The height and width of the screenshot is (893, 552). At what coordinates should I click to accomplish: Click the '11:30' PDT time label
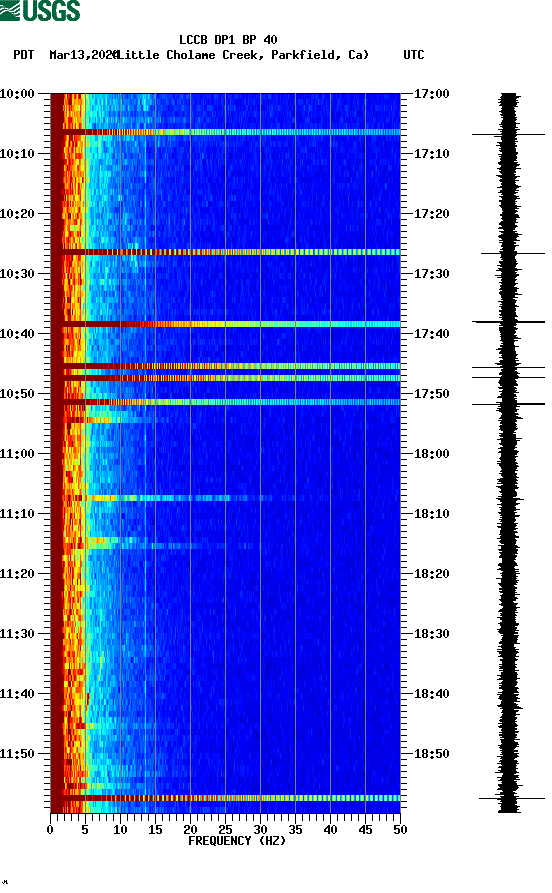click(x=17, y=634)
